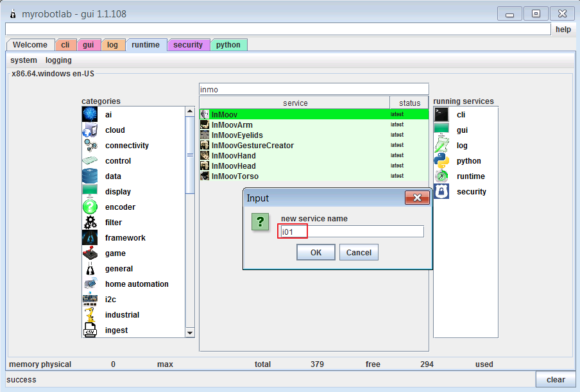Click the connectivity category icon

[x=90, y=146]
